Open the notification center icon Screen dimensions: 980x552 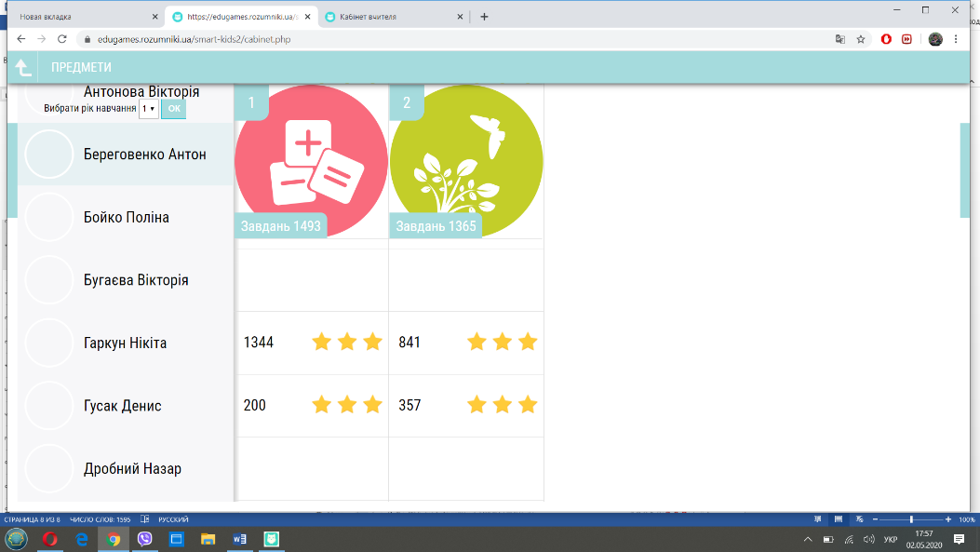coord(959,539)
